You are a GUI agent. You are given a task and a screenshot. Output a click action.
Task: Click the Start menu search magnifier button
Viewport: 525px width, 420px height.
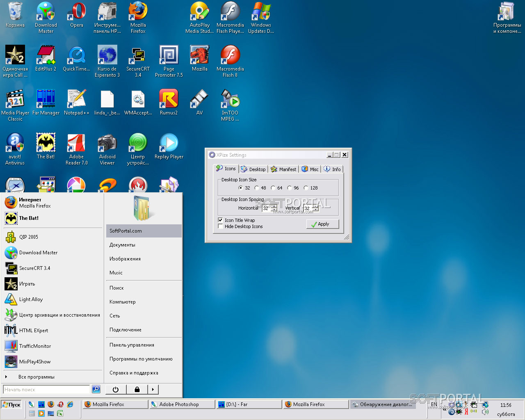96,389
